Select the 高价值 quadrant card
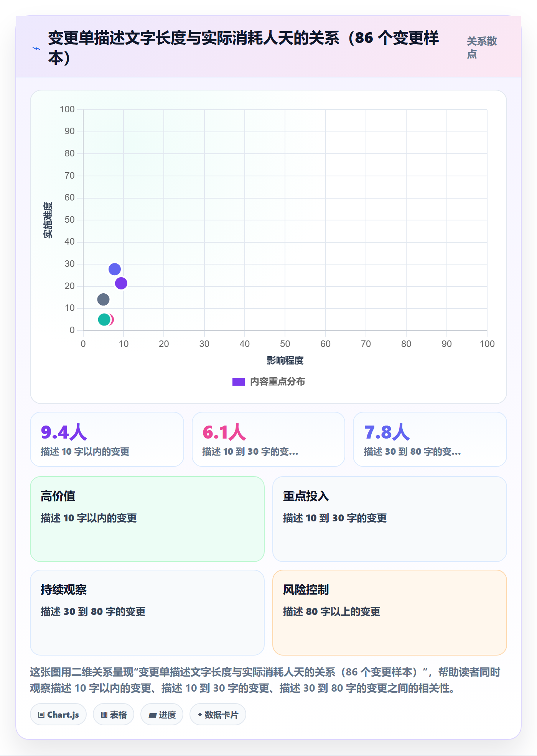The width and height of the screenshot is (537, 756). click(x=147, y=519)
